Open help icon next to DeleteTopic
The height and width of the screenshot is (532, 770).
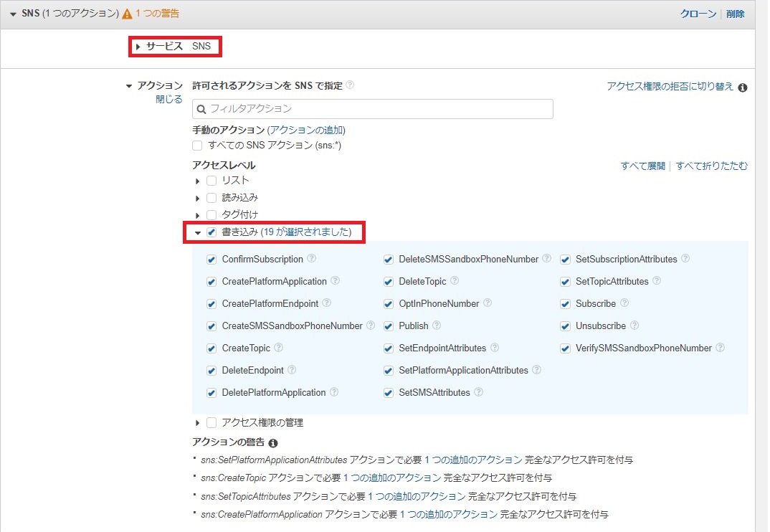coord(455,280)
